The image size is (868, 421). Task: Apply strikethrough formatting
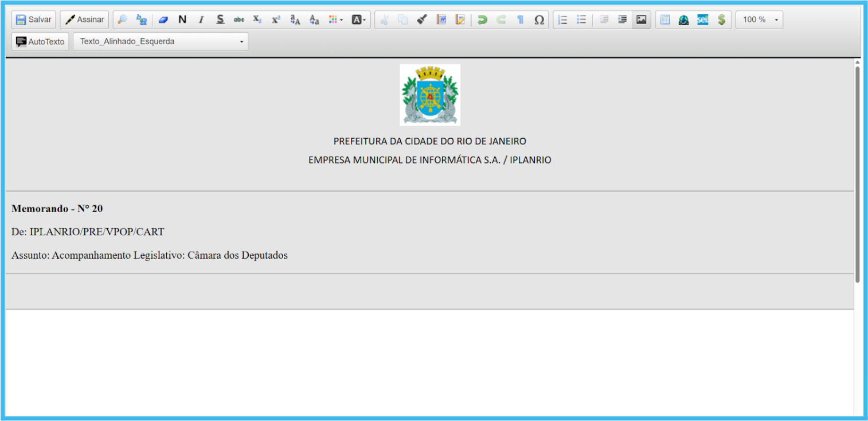pyautogui.click(x=239, y=20)
